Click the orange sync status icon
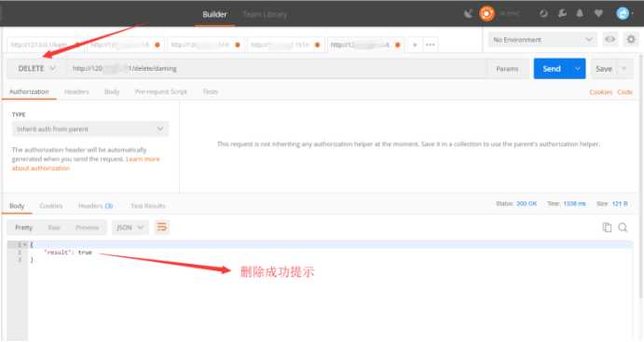The height and width of the screenshot is (342, 644). 486,14
